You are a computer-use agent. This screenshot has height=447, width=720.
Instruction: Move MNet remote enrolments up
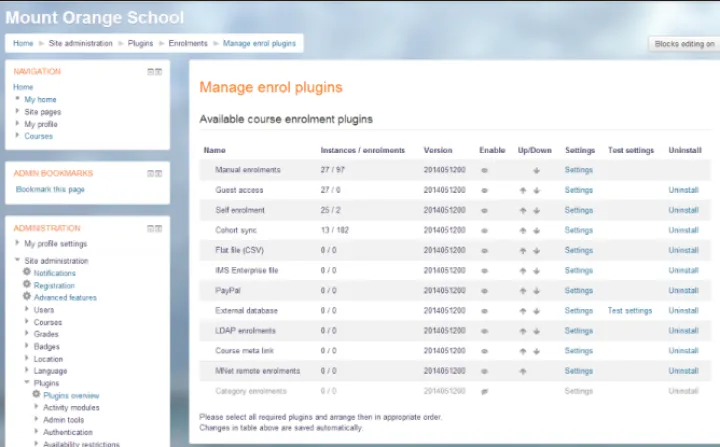pos(523,371)
